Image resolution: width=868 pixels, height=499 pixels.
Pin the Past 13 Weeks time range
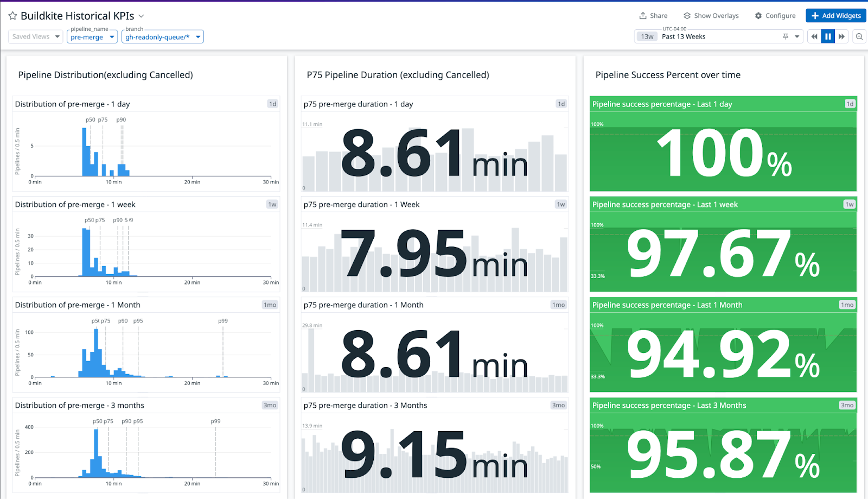coord(786,36)
